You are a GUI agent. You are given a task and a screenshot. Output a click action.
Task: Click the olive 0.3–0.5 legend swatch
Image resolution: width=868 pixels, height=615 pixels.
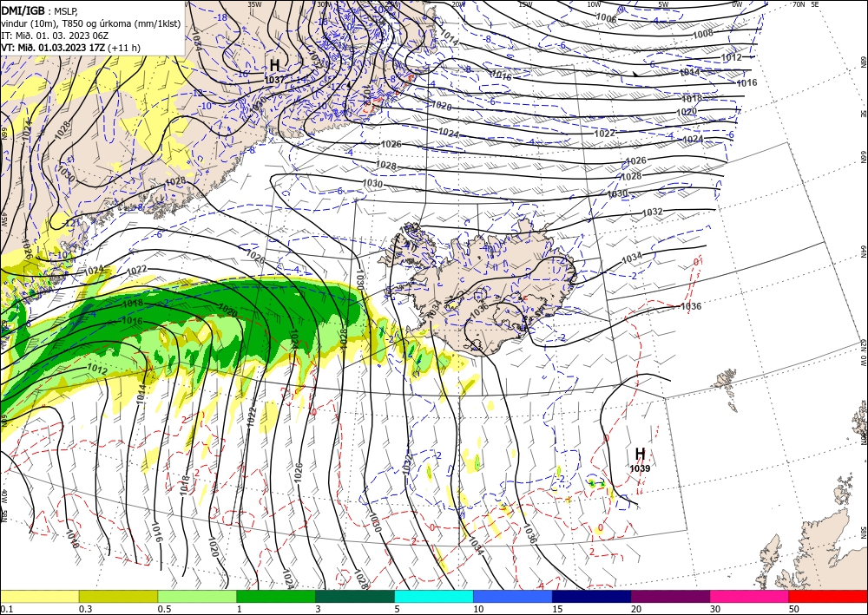(x=118, y=596)
